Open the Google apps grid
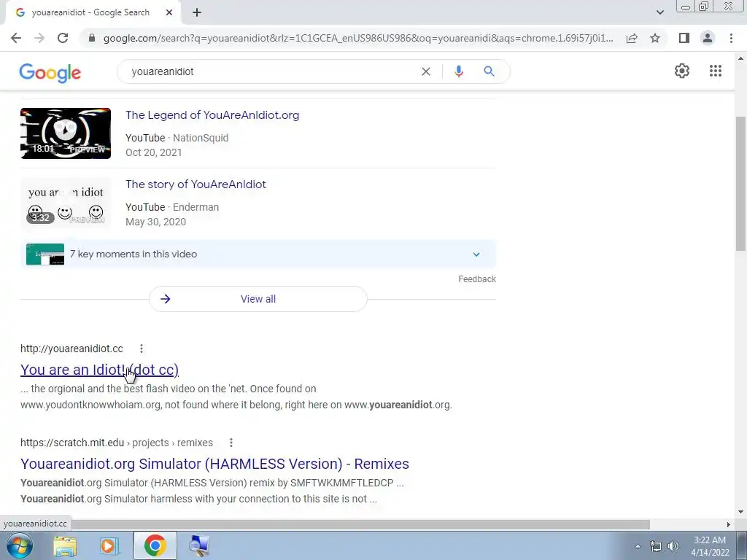The width and height of the screenshot is (747, 560). [x=715, y=71]
